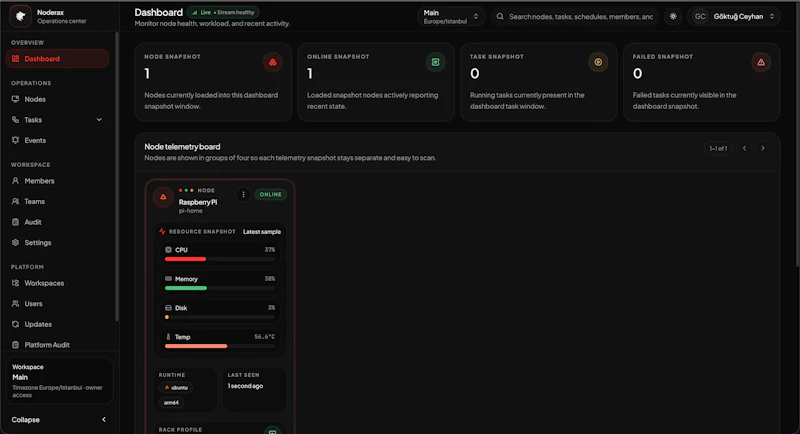Click the sidebar scrollbar
Viewport: 800px width, 434px height.
pos(117,176)
